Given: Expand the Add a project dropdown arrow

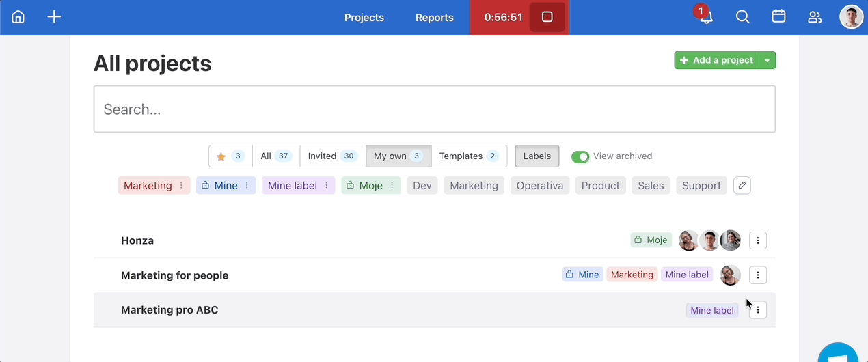Looking at the screenshot, I should pyautogui.click(x=768, y=60).
